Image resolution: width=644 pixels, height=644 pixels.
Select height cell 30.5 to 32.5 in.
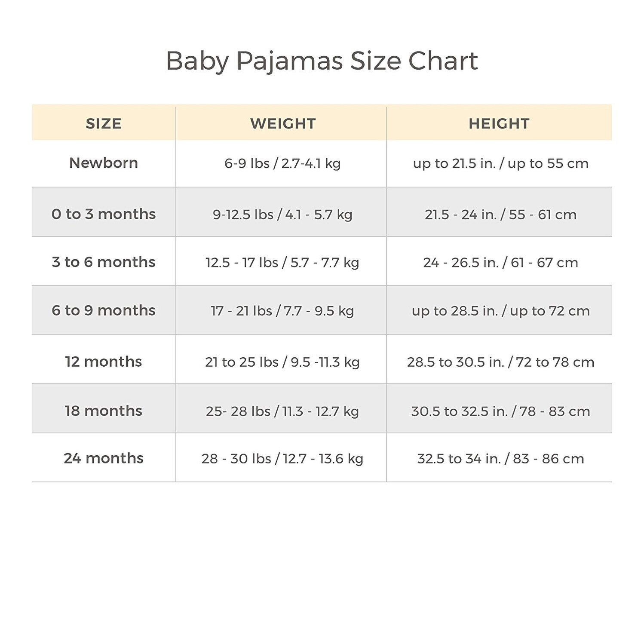click(500, 411)
